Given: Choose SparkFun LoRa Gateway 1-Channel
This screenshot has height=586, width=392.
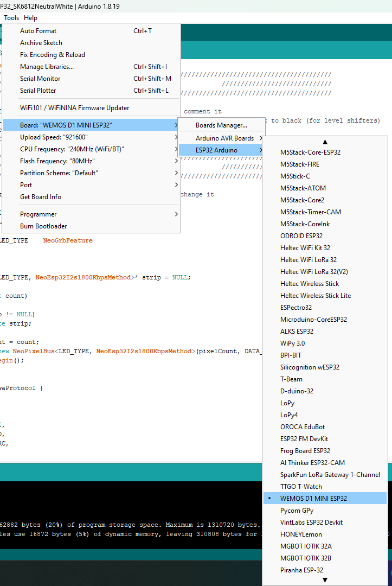Looking at the screenshot, I should (325, 475).
